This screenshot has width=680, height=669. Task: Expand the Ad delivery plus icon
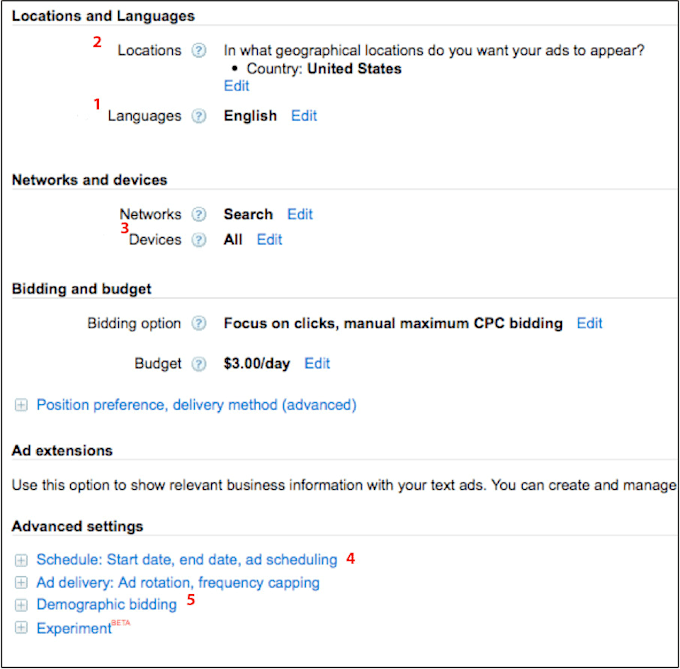(x=21, y=582)
